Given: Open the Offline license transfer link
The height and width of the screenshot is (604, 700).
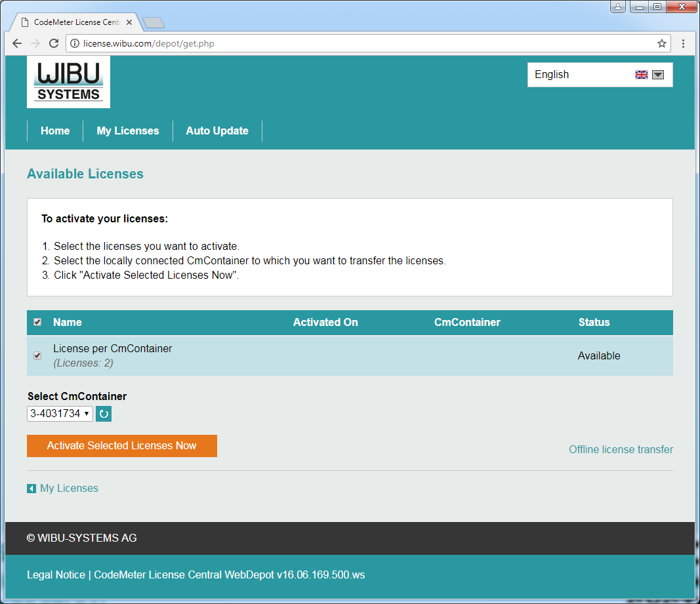Looking at the screenshot, I should [x=621, y=449].
